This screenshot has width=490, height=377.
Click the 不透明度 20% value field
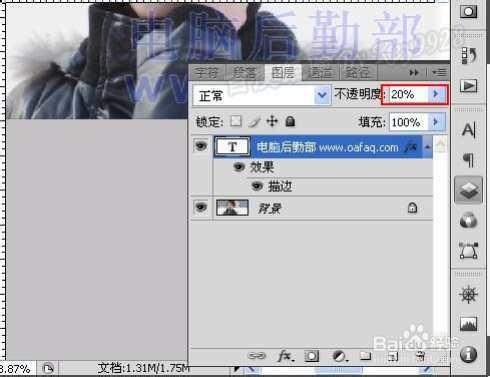coord(408,95)
